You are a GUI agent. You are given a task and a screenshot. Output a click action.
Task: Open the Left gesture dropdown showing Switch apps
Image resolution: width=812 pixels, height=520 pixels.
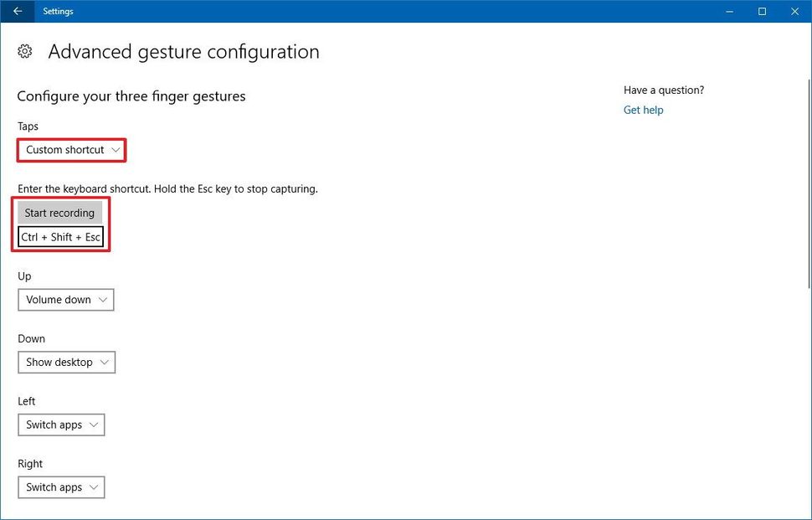pyautogui.click(x=60, y=425)
